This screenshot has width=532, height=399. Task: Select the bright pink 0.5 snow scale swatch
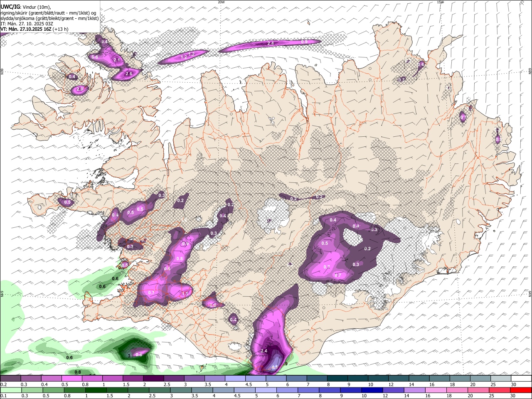[x=71, y=378]
